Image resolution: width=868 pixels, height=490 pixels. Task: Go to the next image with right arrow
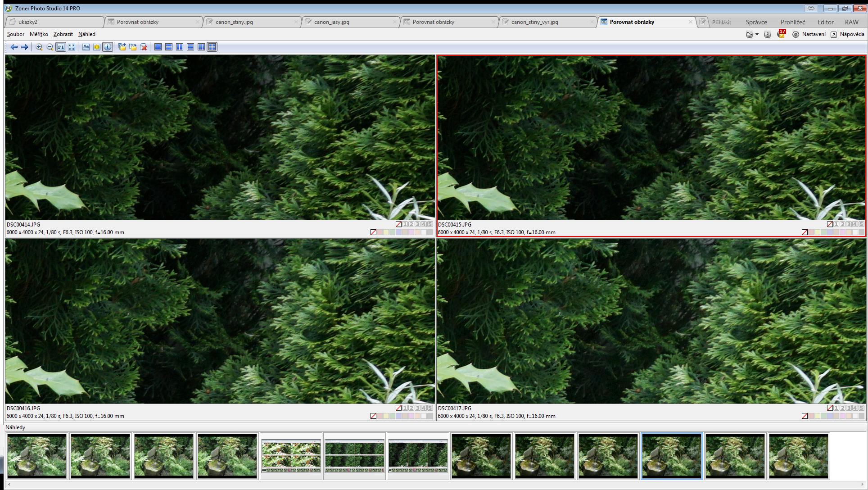[x=25, y=47]
